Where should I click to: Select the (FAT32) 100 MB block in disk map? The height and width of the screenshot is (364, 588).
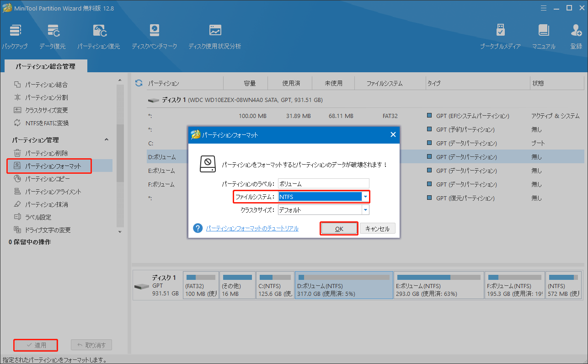201,285
